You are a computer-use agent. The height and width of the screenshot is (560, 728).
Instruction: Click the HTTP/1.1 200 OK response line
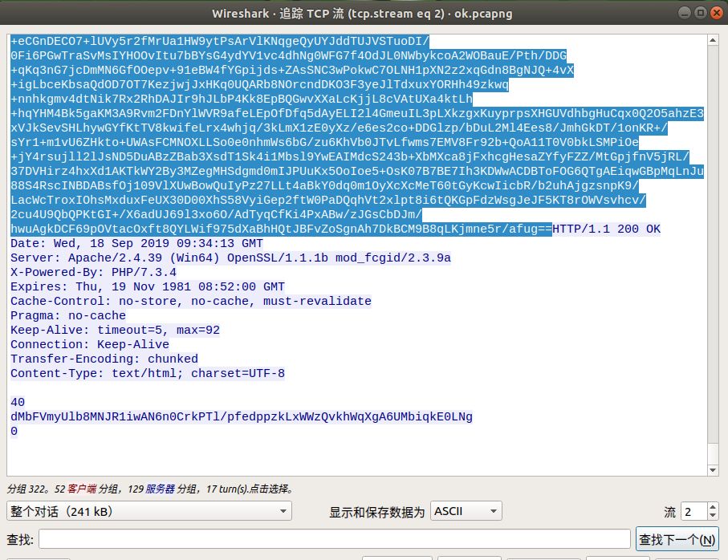coord(606,229)
